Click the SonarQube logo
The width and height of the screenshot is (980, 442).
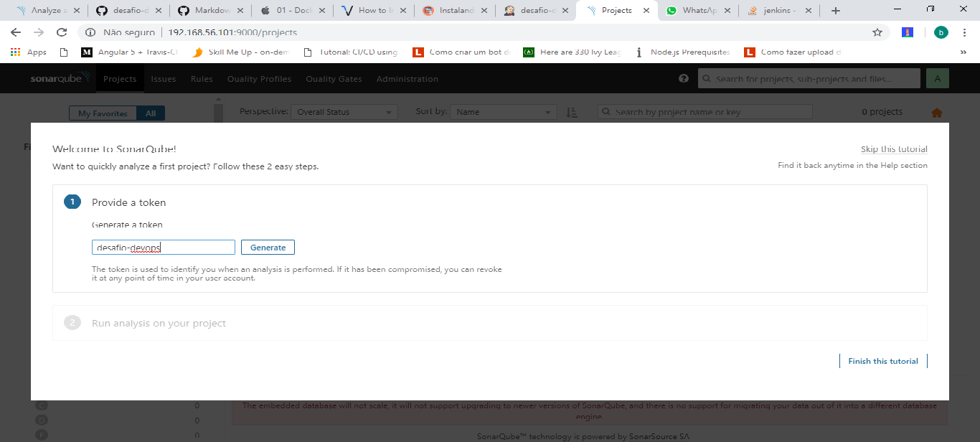click(x=60, y=78)
